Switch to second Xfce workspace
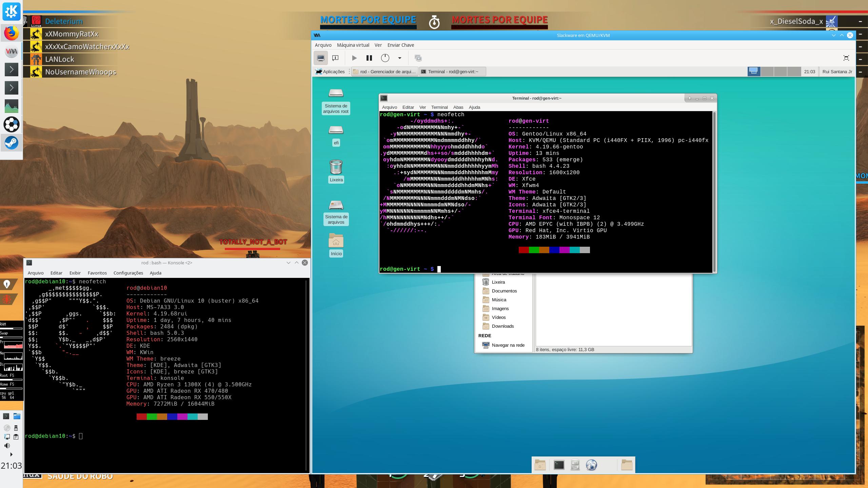 [x=767, y=72]
